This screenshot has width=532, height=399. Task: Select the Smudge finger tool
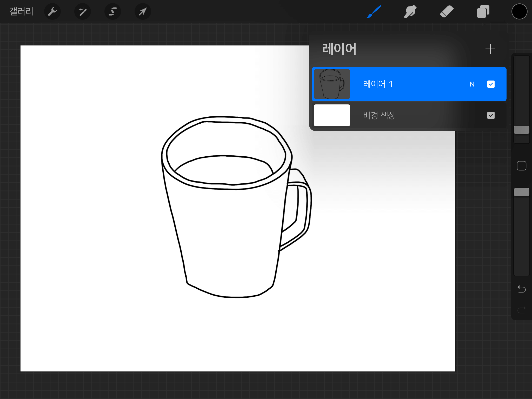pos(410,11)
